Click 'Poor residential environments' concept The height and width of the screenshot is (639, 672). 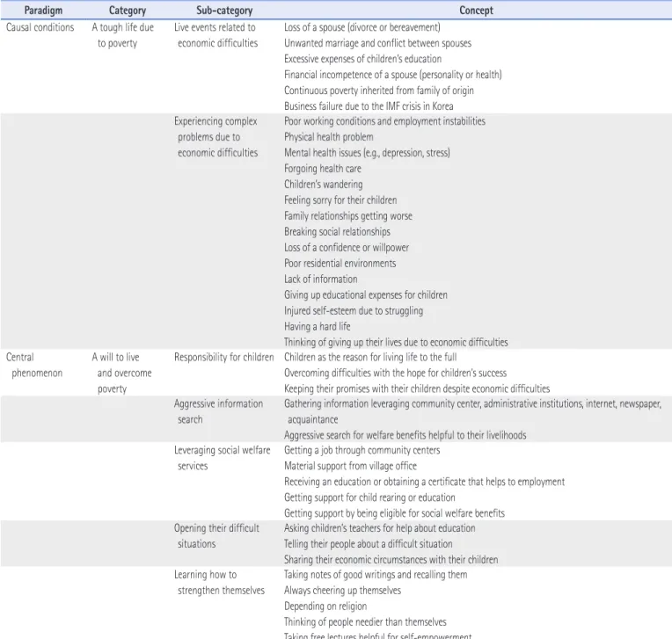pyautogui.click(x=340, y=264)
